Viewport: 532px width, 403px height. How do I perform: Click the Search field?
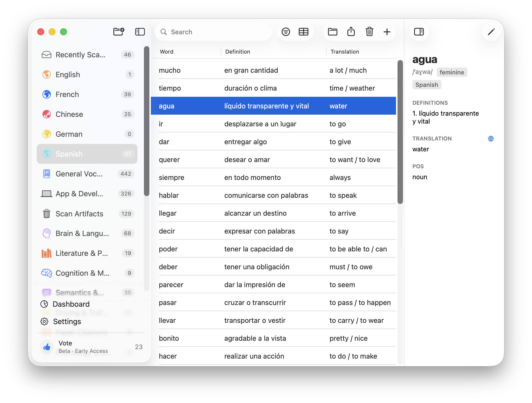coord(213,32)
